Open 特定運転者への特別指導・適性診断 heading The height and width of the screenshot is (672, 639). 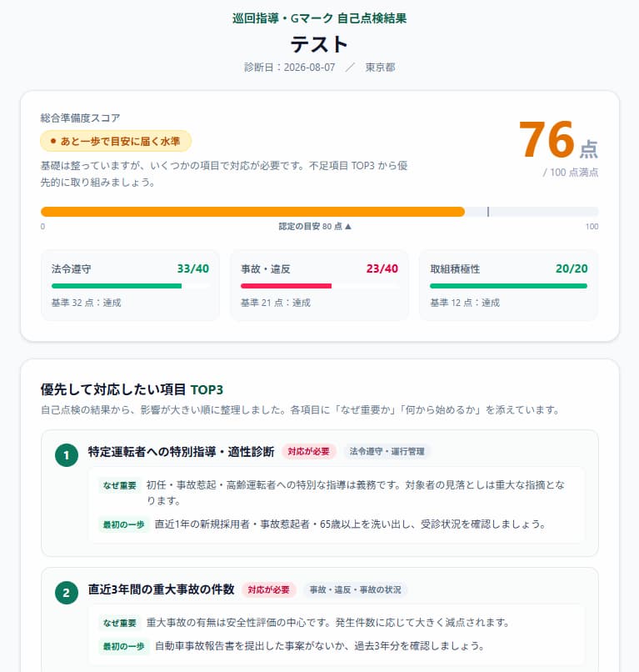(x=181, y=452)
